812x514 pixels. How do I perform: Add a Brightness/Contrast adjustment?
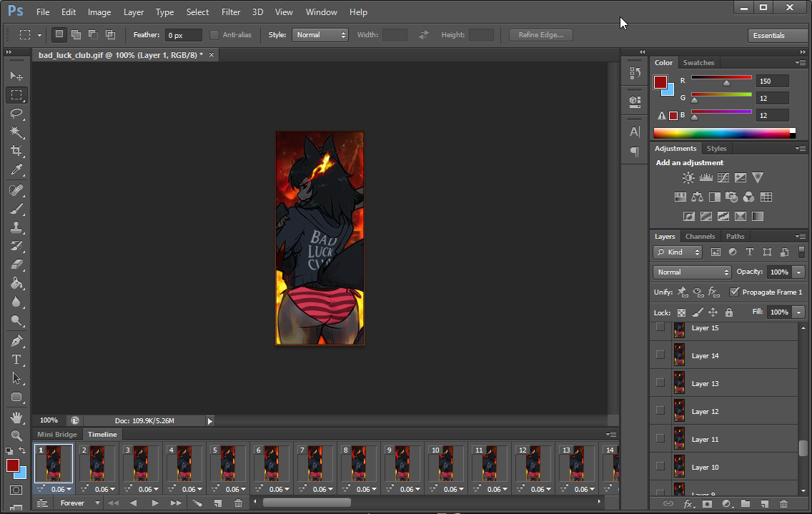[688, 178]
